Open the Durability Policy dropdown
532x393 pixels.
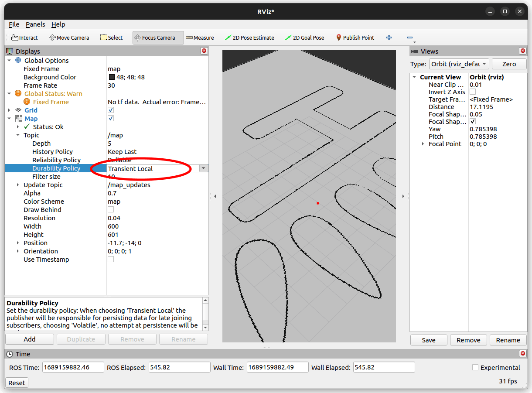[x=204, y=168]
